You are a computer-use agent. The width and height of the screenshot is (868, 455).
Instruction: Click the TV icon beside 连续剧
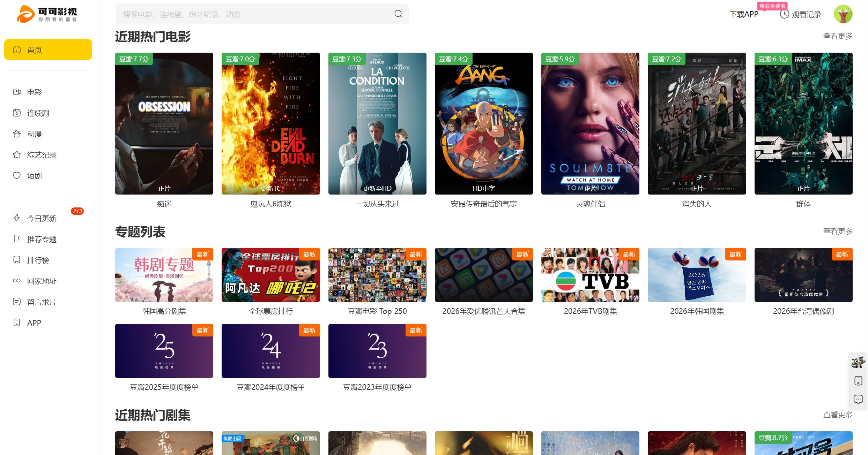[17, 113]
